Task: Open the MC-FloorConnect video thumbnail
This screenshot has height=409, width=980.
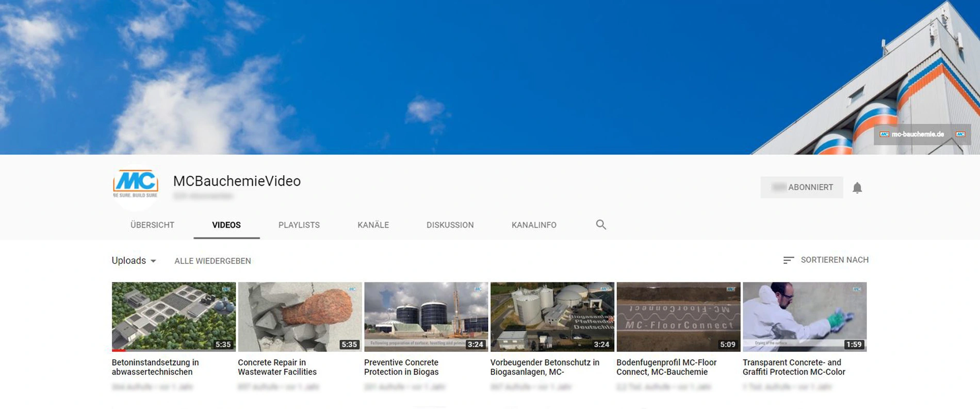Action: coord(679,317)
